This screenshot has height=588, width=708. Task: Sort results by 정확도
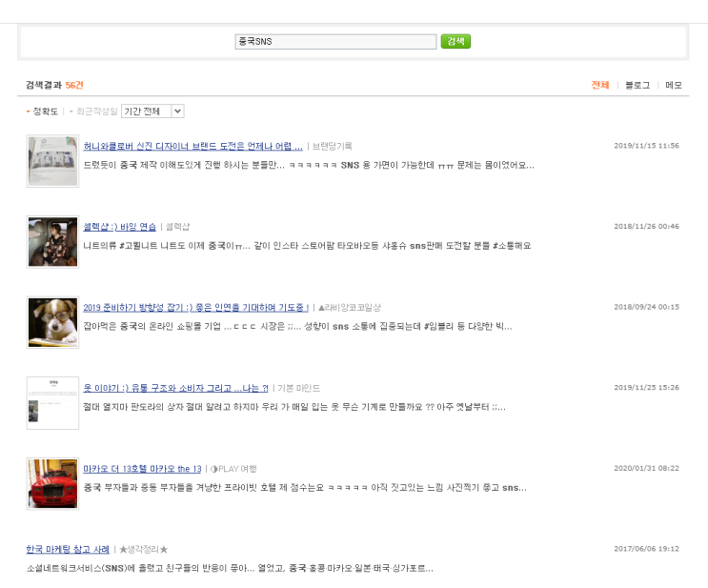coord(45,112)
